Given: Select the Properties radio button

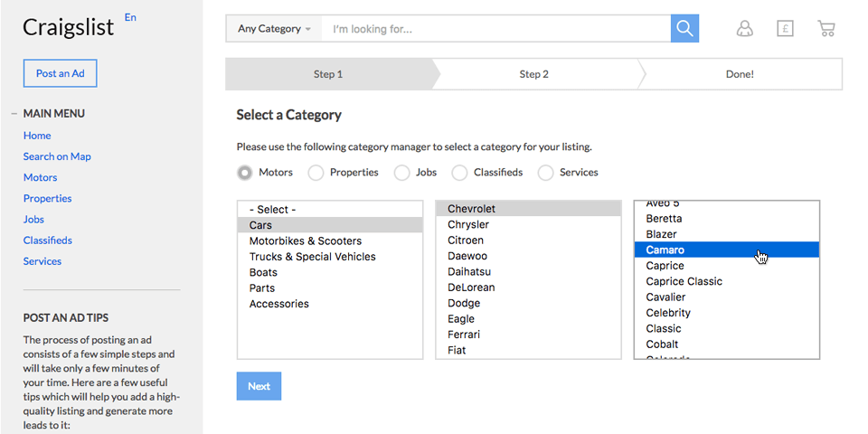Looking at the screenshot, I should pos(316,173).
